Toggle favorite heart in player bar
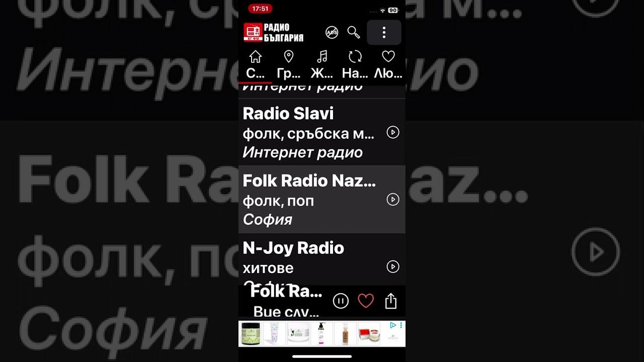The height and width of the screenshot is (362, 644). pos(366,301)
